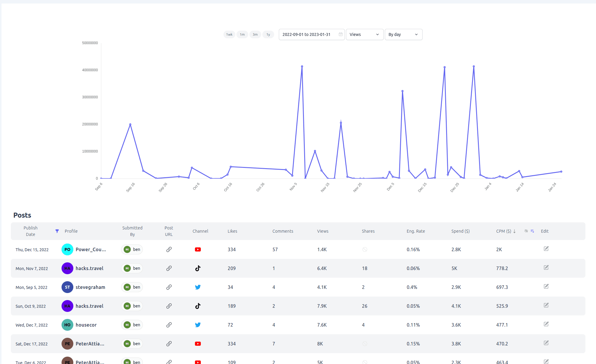Open the By day grouping dropdown

point(403,34)
